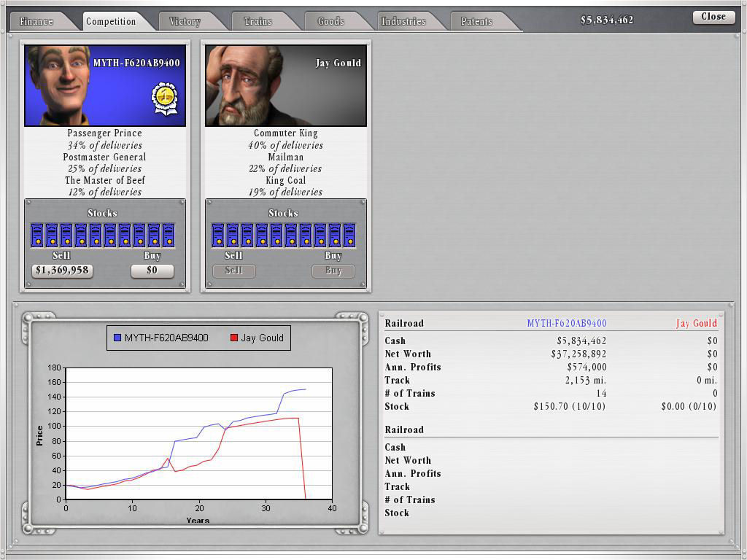Viewport: 747px width, 560px height.
Task: Click second stock certificate of Jay Gould
Action: click(x=233, y=236)
